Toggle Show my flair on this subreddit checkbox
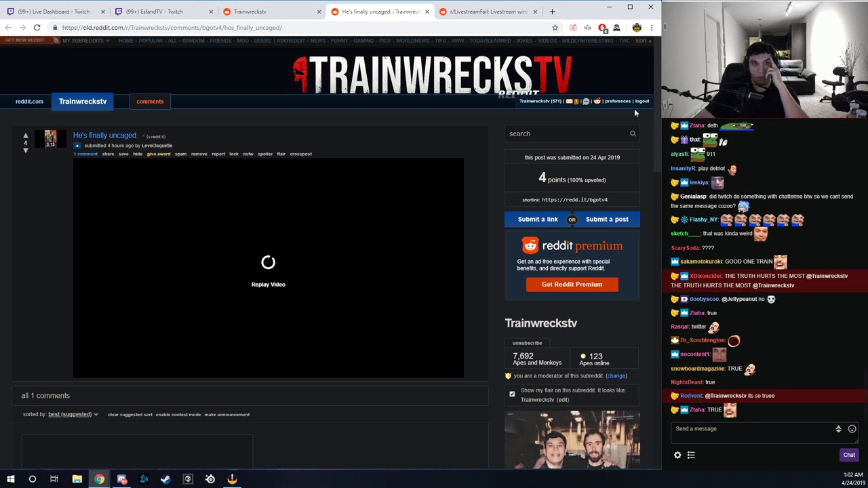Viewport: 868px width, 488px height. tap(512, 394)
